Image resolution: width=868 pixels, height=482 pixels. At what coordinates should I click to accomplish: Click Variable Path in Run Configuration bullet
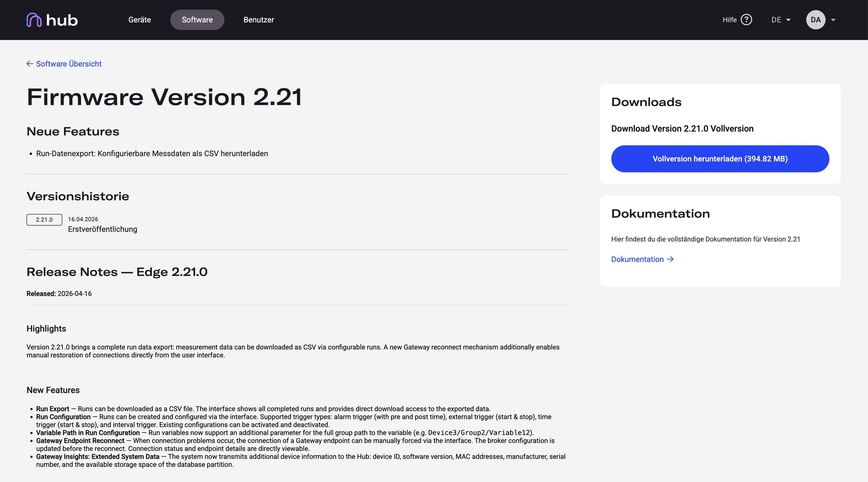tap(285, 433)
